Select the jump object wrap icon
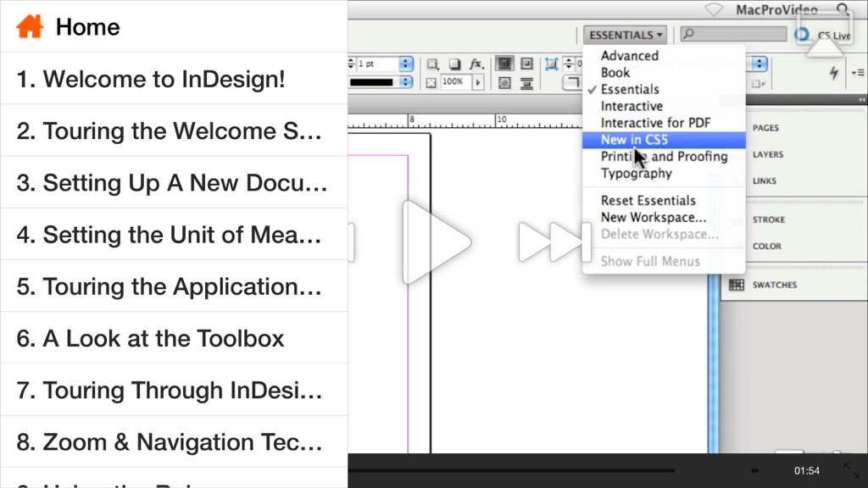 pyautogui.click(x=526, y=83)
